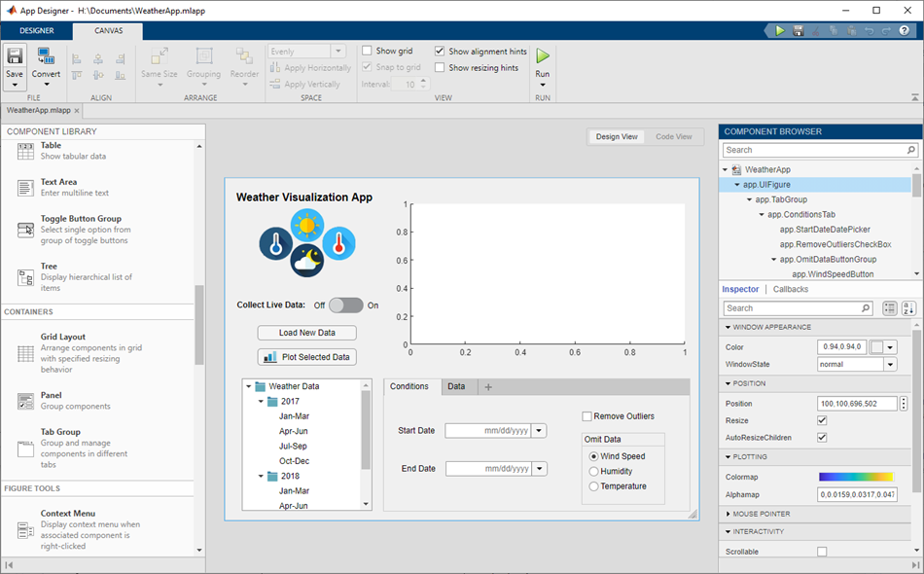Enable the Show grid checkbox
The image size is (924, 574).
coord(368,51)
